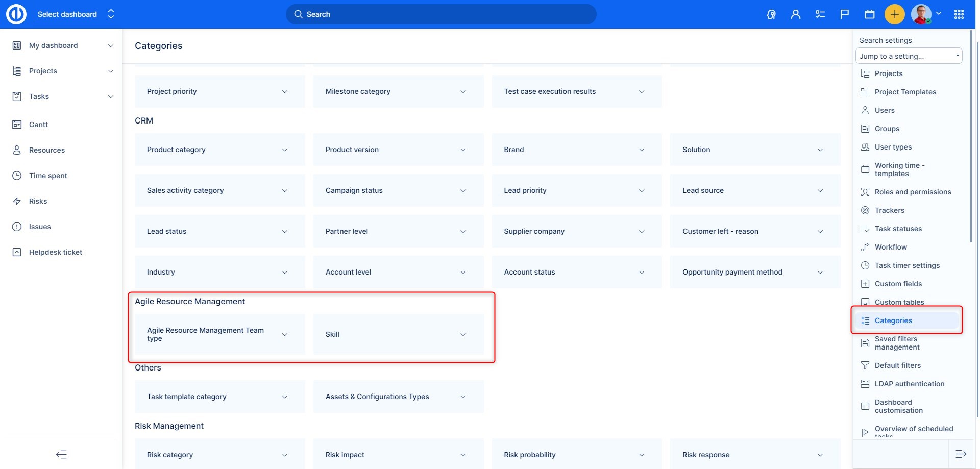This screenshot has width=980, height=469.
Task: Click the Search input field
Action: point(441,14)
